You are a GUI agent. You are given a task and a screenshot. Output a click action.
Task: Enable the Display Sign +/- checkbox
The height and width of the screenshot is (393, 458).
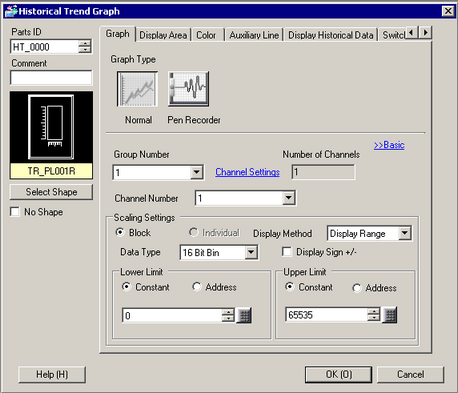pos(287,252)
